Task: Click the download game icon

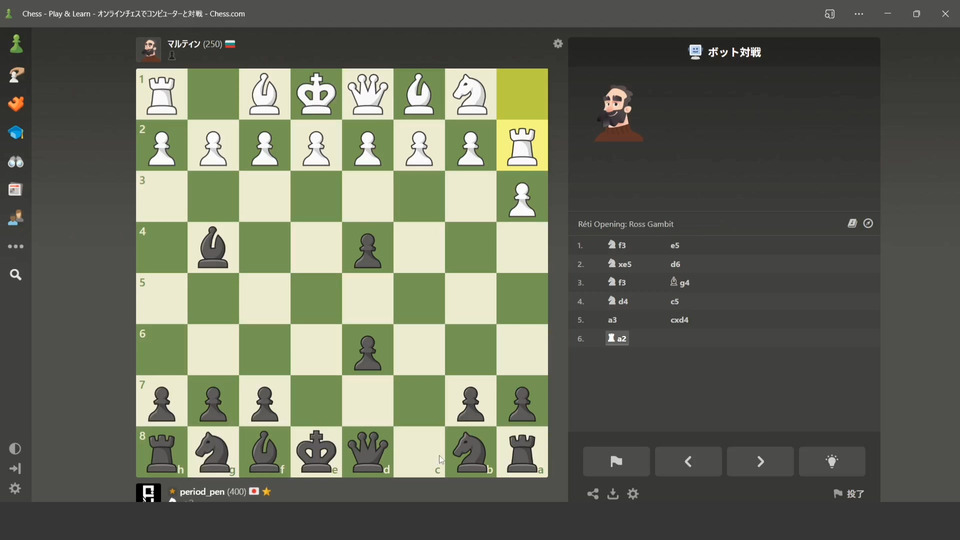Action: tap(613, 493)
